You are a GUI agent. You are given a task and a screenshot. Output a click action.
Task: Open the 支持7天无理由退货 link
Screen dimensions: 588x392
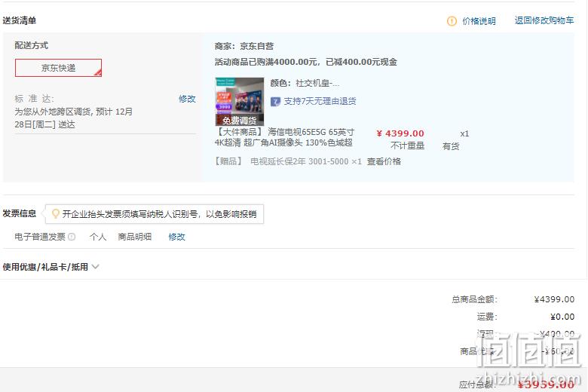(320, 101)
